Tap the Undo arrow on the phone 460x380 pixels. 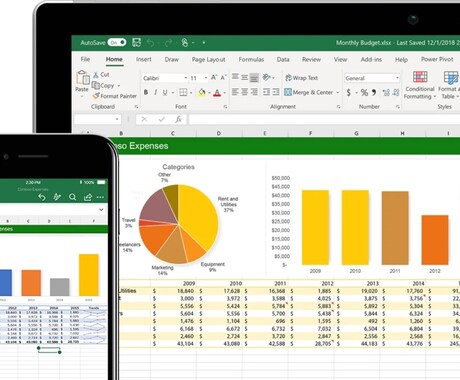coord(42,197)
